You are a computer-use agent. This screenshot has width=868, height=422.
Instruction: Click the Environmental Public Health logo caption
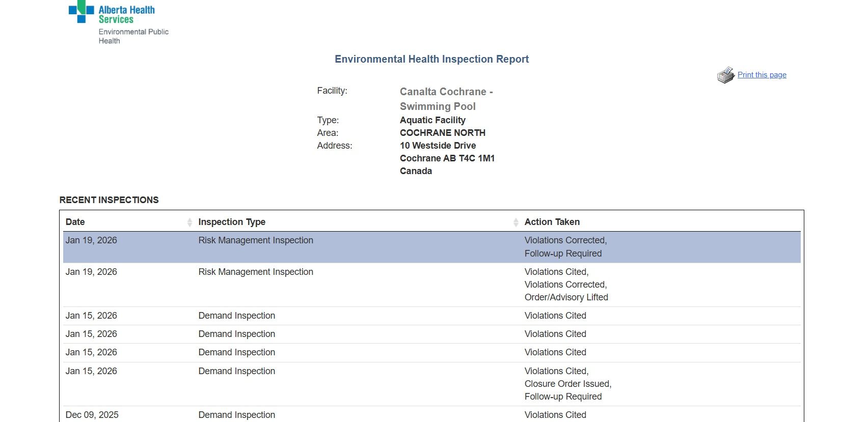133,36
